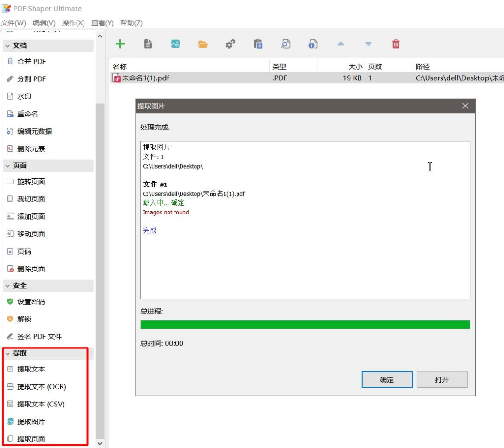Click the image picture toolbar icon
Viewport: 504px width, 448px height.
[x=175, y=44]
